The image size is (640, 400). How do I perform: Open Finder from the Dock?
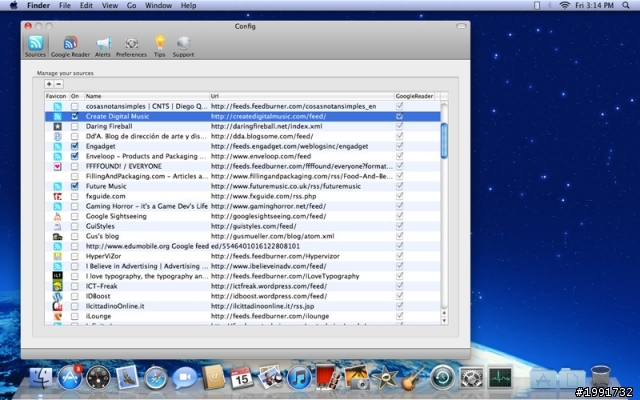[40, 378]
